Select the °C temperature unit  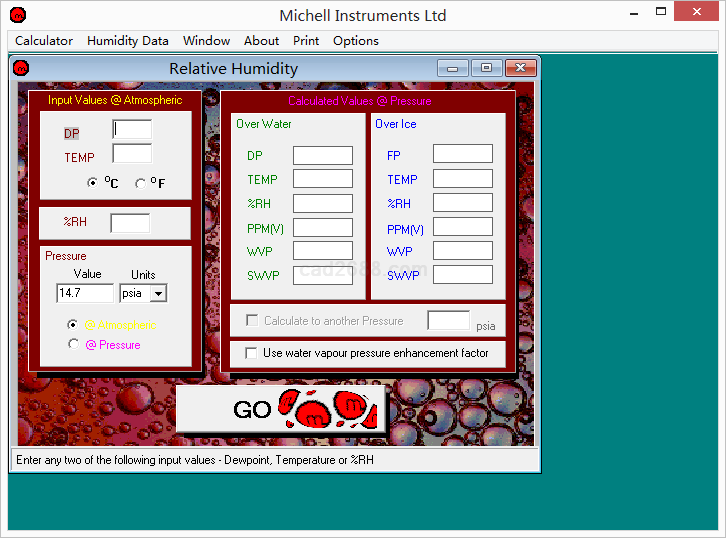(93, 183)
